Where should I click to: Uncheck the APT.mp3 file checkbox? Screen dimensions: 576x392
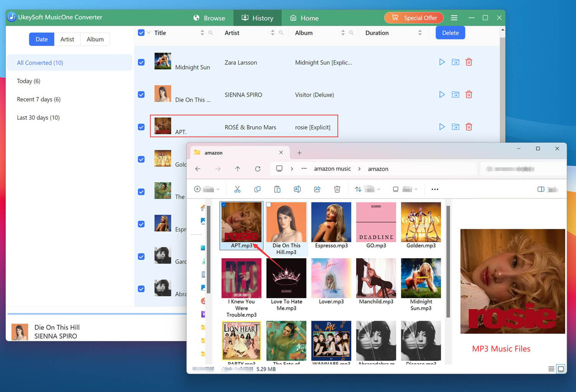224,205
